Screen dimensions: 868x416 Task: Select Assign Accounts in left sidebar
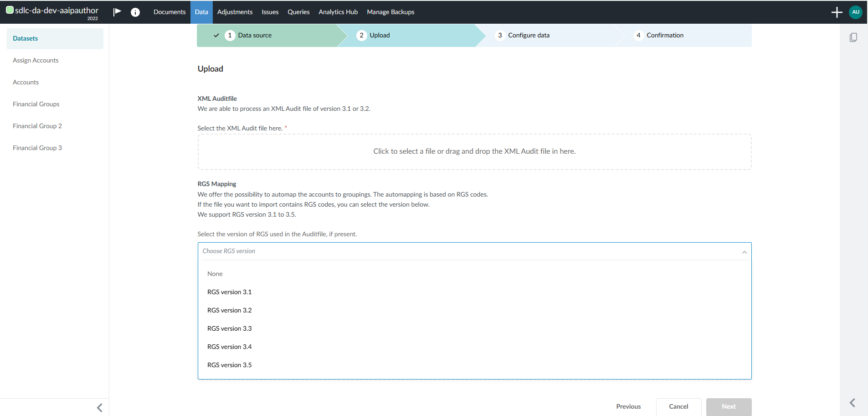click(36, 60)
